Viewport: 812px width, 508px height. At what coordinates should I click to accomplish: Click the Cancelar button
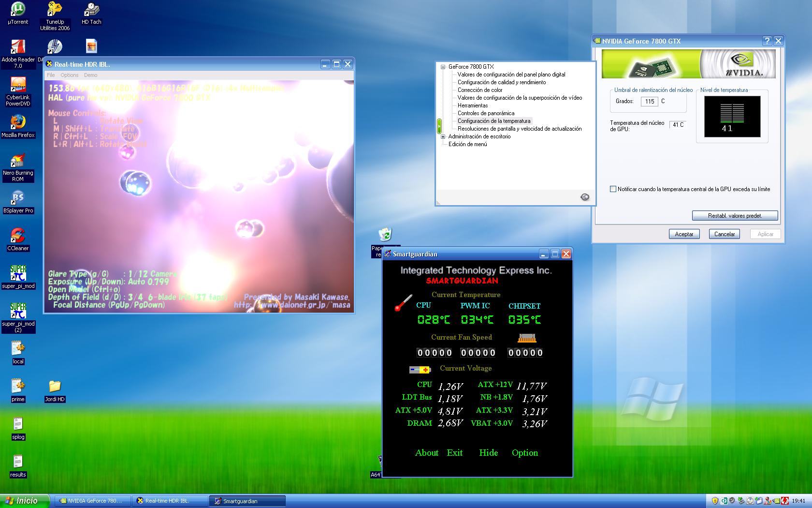point(725,234)
